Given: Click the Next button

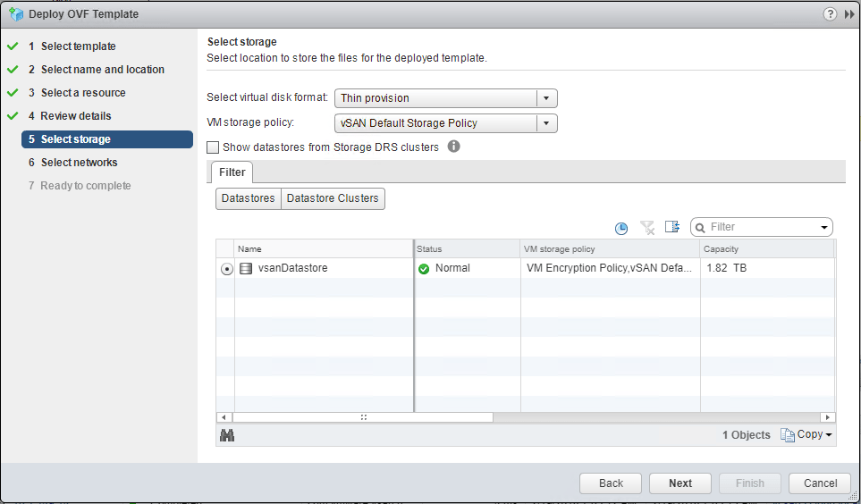Looking at the screenshot, I should (680, 483).
